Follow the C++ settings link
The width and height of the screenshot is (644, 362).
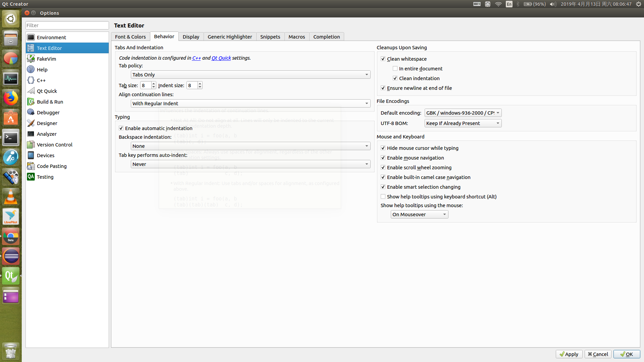pyautogui.click(x=197, y=58)
